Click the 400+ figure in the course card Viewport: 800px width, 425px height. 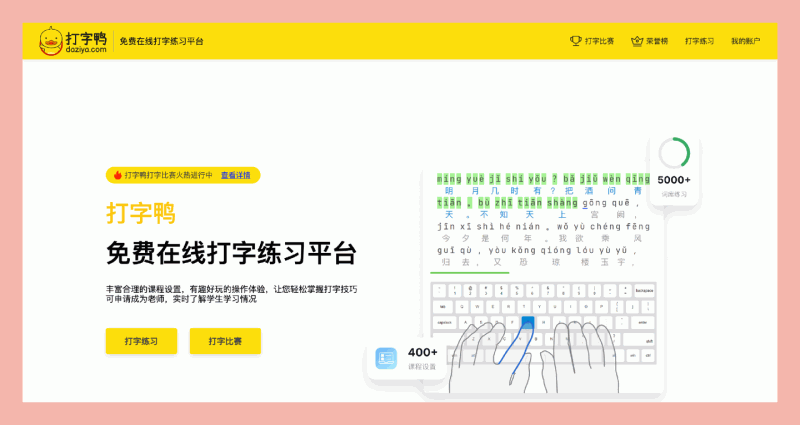[x=422, y=352]
